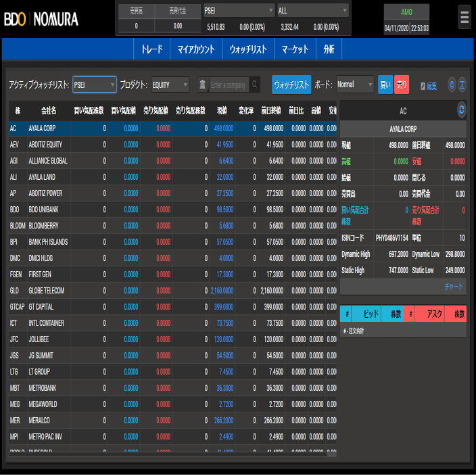Select the ABOITIZ EQUITY row
This screenshot has width=476, height=476.
(172, 145)
